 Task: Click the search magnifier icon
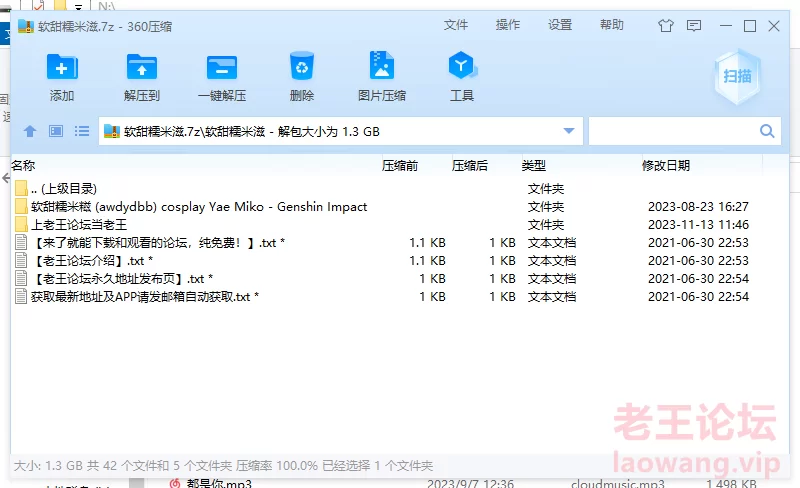pyautogui.click(x=767, y=131)
